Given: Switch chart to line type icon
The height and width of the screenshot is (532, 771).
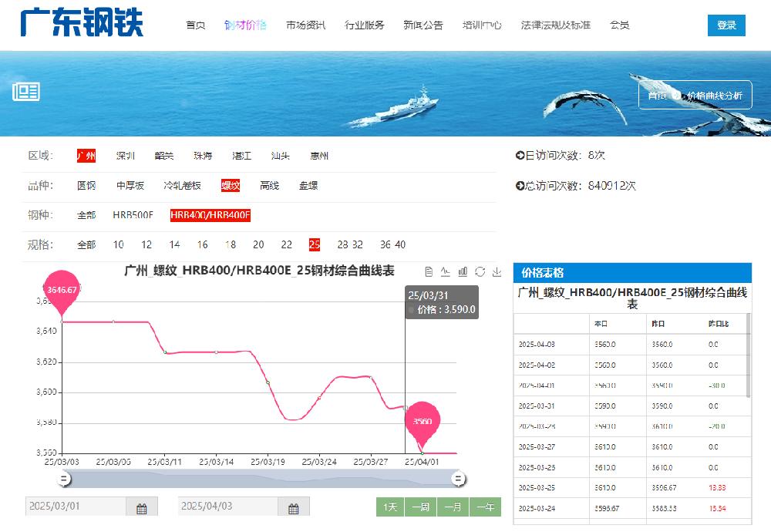Looking at the screenshot, I should tap(446, 271).
